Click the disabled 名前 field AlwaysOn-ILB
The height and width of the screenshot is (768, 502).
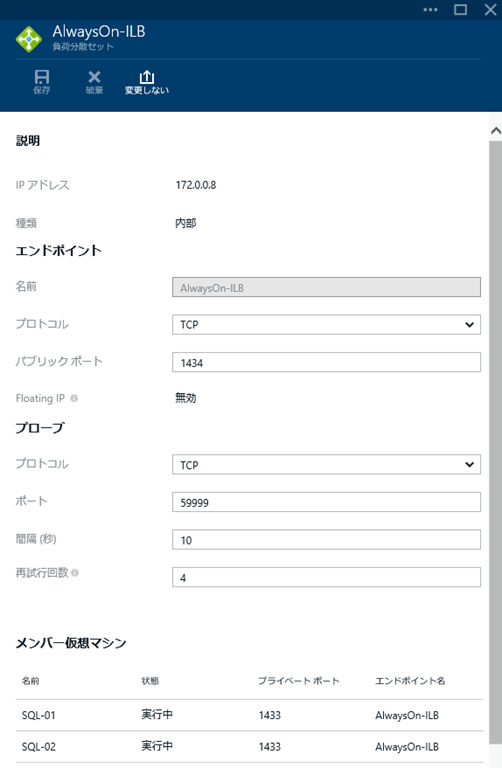(326, 288)
